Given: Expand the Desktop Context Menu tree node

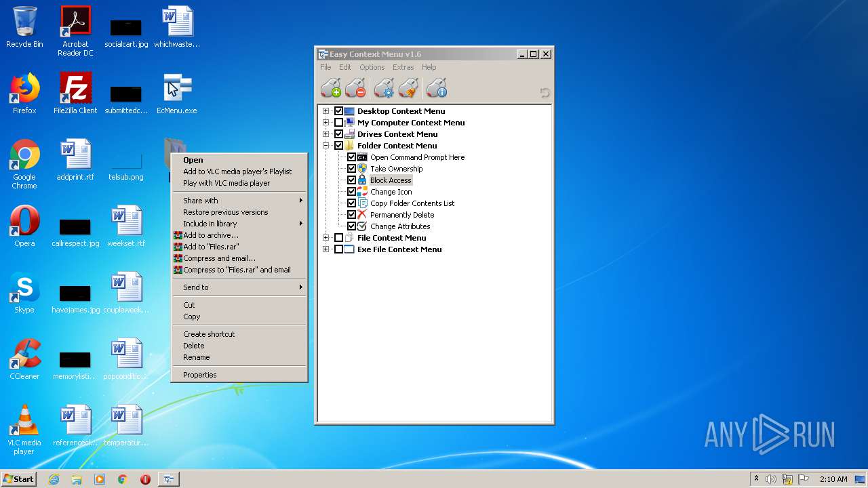Looking at the screenshot, I should pos(326,111).
